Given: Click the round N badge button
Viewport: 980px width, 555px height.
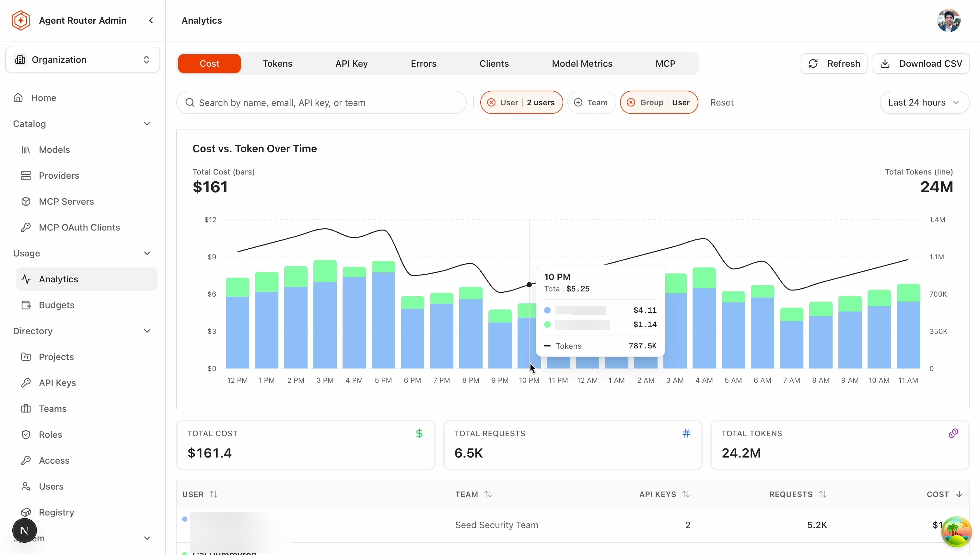Looking at the screenshot, I should coord(24,531).
